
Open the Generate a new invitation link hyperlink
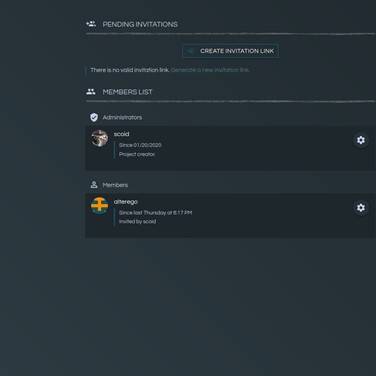click(x=210, y=70)
